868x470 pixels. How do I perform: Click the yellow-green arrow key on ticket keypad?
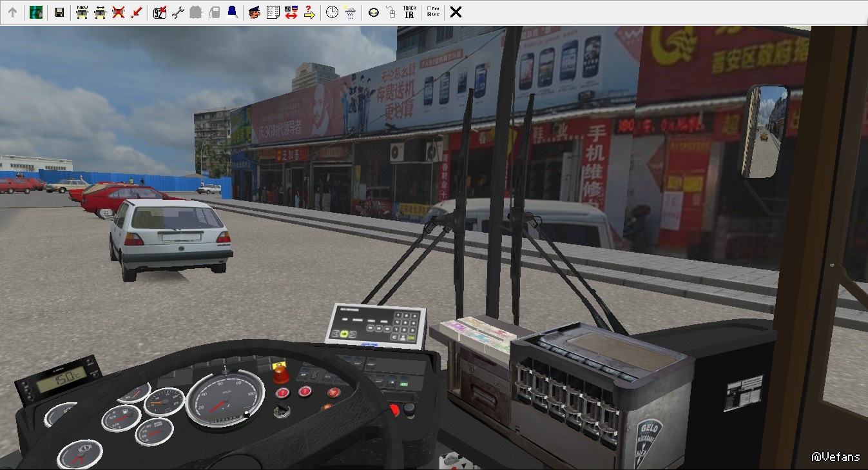point(345,334)
